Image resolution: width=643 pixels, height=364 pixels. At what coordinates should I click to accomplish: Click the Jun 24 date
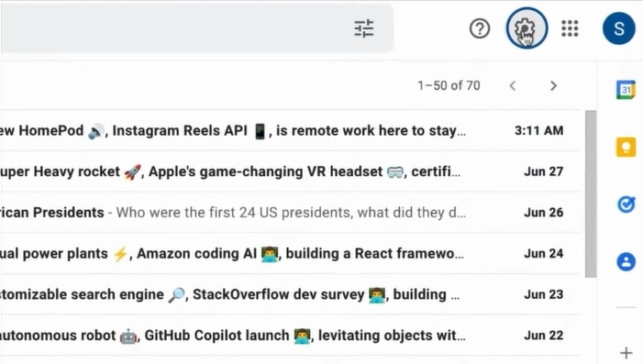point(543,253)
